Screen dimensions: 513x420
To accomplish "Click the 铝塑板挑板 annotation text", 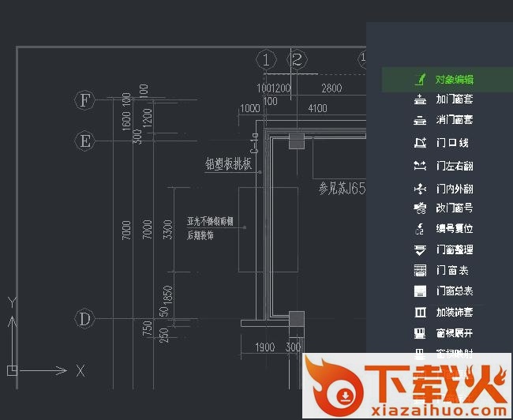I will (x=228, y=164).
